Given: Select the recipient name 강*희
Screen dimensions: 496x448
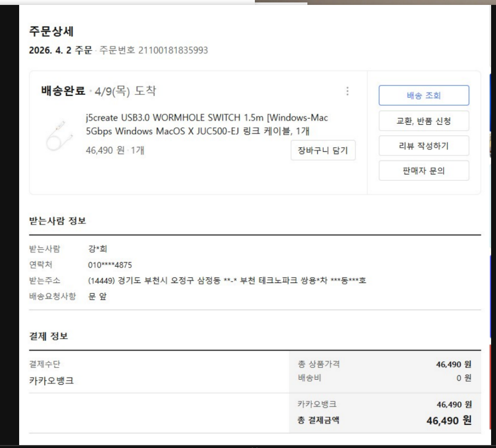Looking at the screenshot, I should (97, 249).
